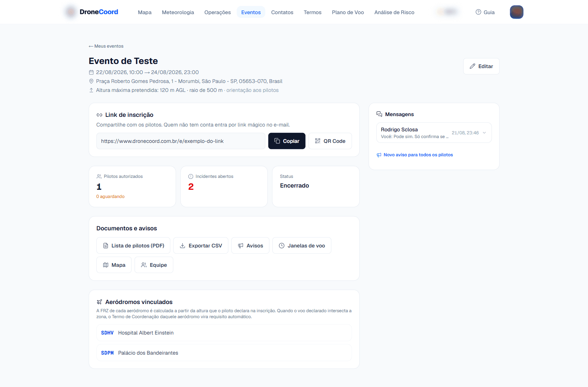Open the Incidentes abertos card

click(224, 186)
